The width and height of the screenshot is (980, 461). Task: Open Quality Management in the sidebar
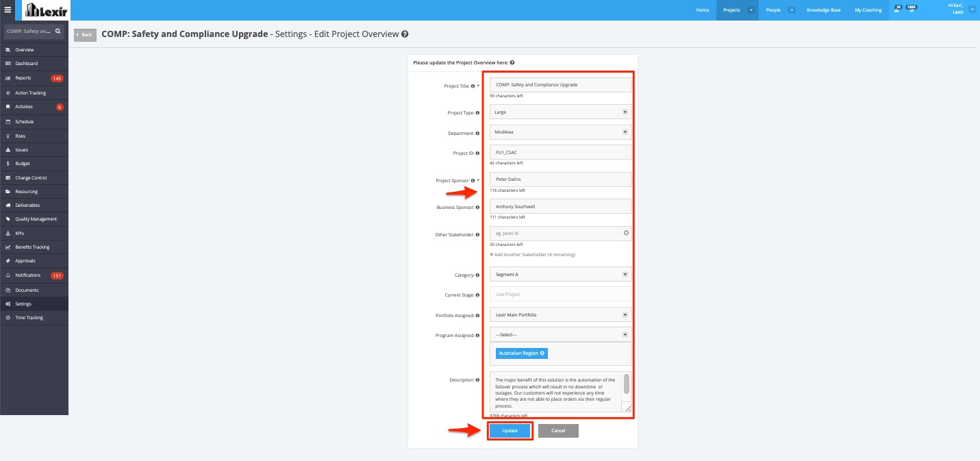34,219
